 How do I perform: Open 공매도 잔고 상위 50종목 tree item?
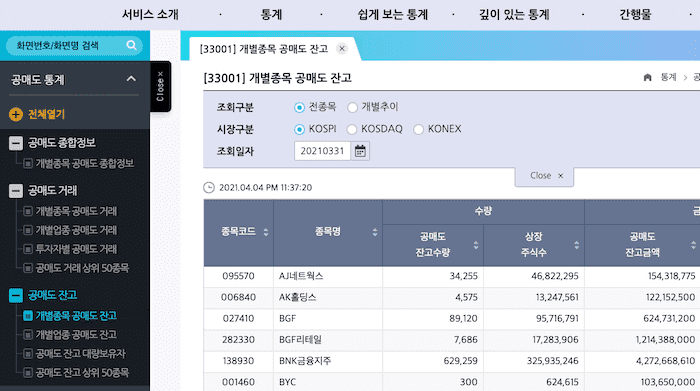click(x=82, y=372)
